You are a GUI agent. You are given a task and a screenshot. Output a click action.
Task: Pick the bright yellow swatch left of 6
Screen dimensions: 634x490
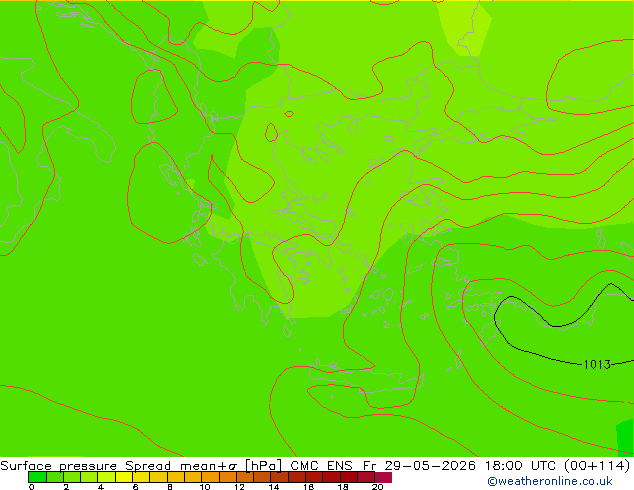[124, 477]
